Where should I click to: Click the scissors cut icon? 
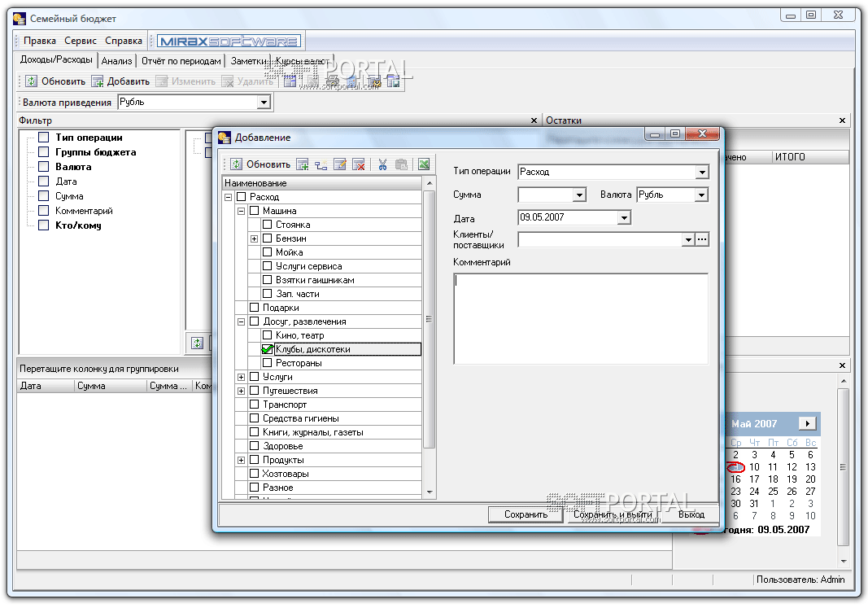[382, 164]
